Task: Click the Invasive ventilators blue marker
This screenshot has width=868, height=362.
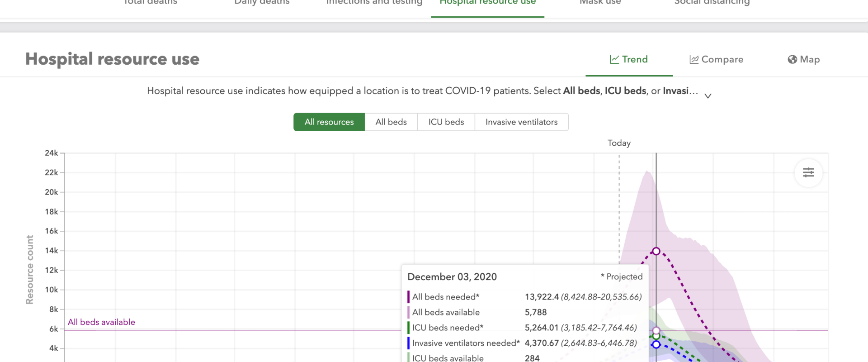Action: tap(656, 344)
